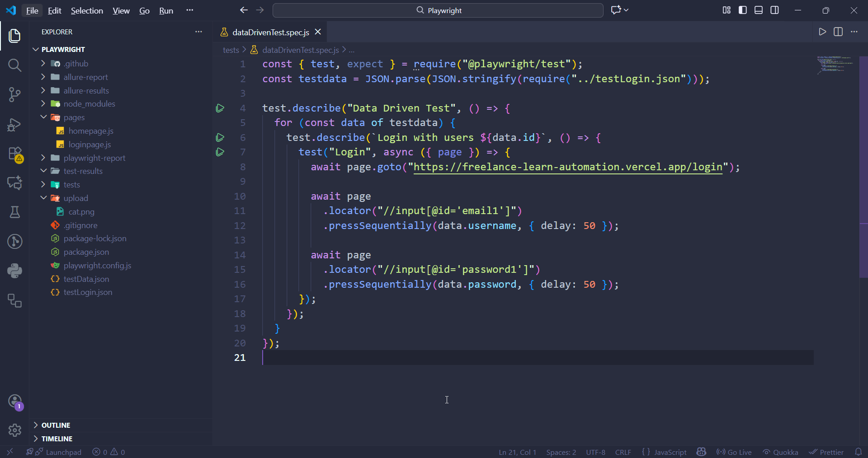Click the JavaScript language mode button
The width and height of the screenshot is (868, 458).
tap(664, 452)
